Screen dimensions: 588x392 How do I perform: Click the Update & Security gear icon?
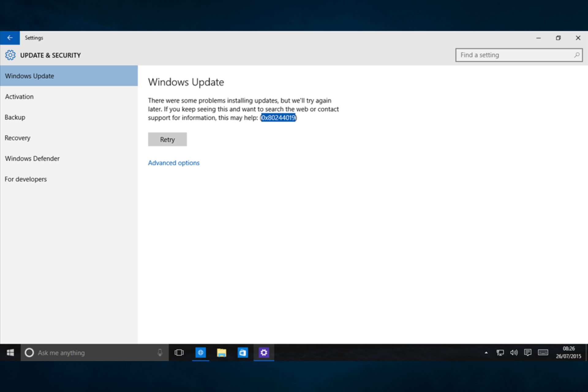(10, 55)
